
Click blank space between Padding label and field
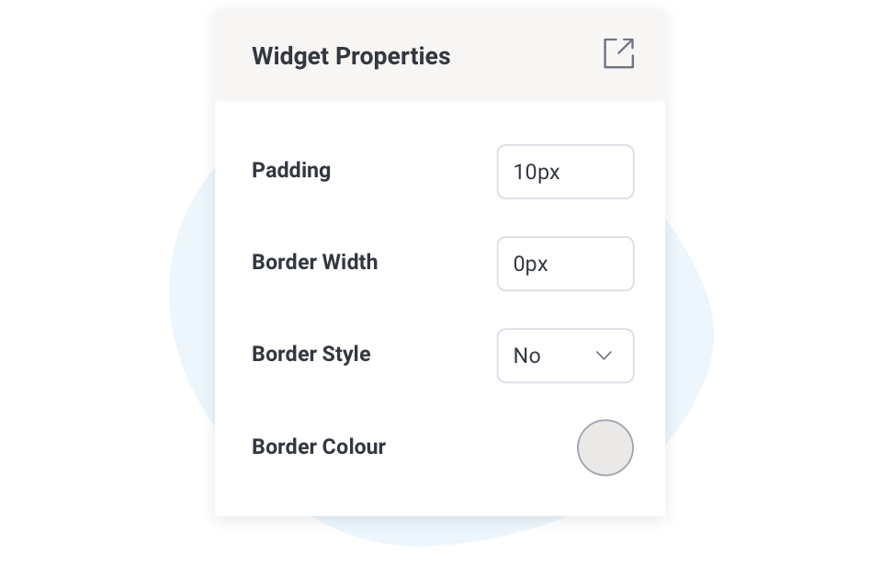click(x=413, y=171)
